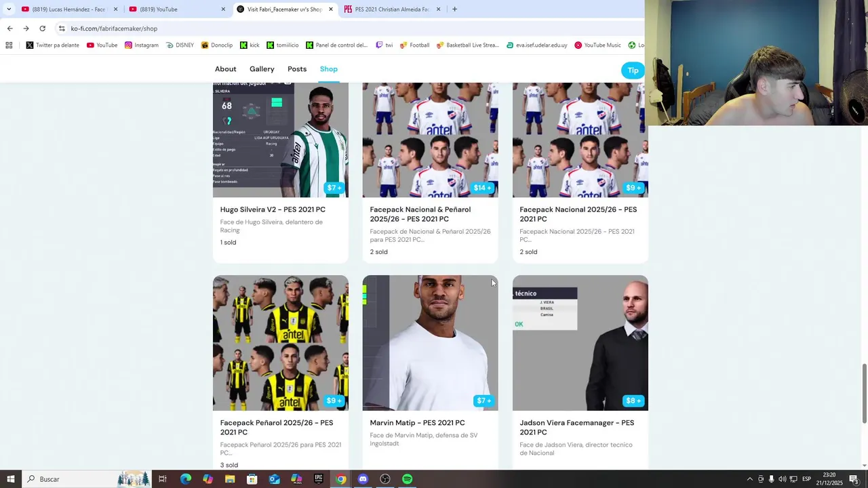Open Epic Games launcher from taskbar

pos(319,479)
